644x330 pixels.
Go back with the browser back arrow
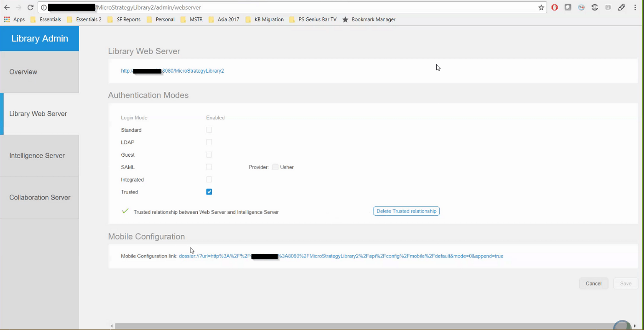coord(7,7)
